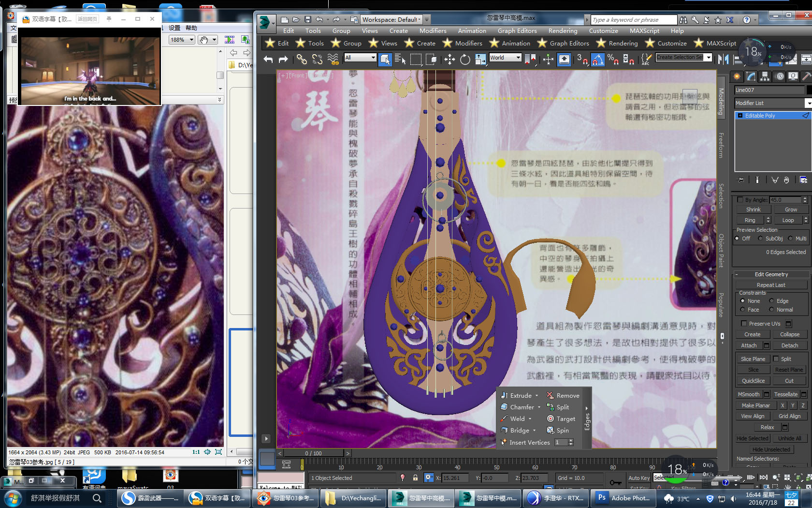812x508 pixels.
Task: Select the Normal constraint radio
Action: tap(771, 310)
